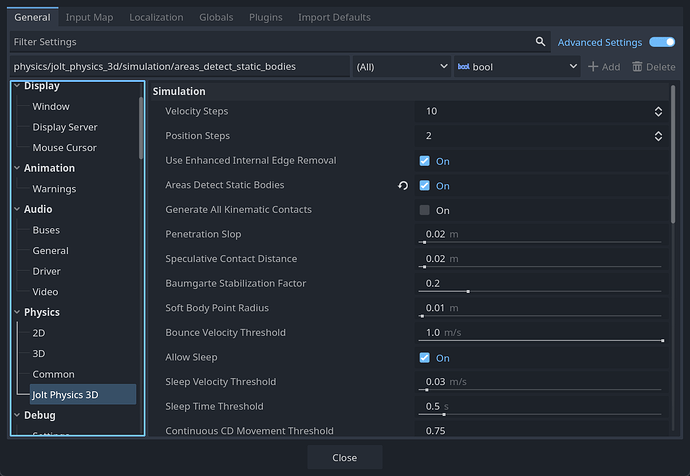
Task: Click the property path input field
Action: click(180, 66)
